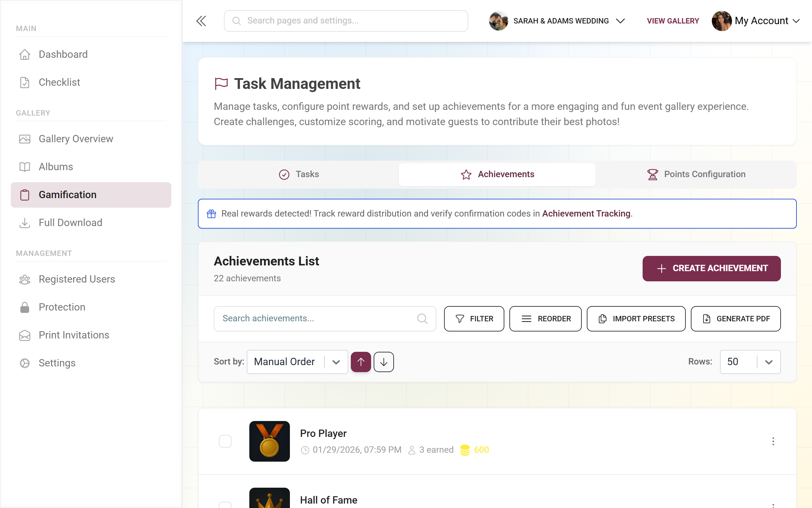Click the Pro Player medal thumbnail
812x508 pixels.
tap(269, 441)
